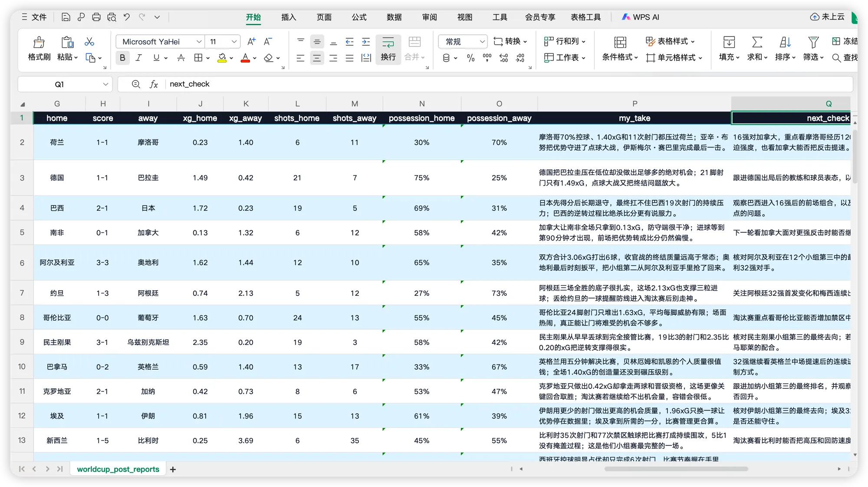Open the 文件 menu
Screen dimensions: 868x487
[34, 17]
